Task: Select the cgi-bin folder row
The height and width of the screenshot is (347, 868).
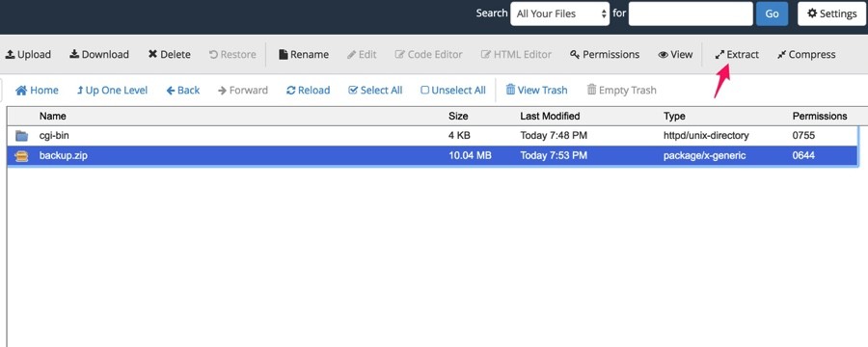Action: (432, 135)
